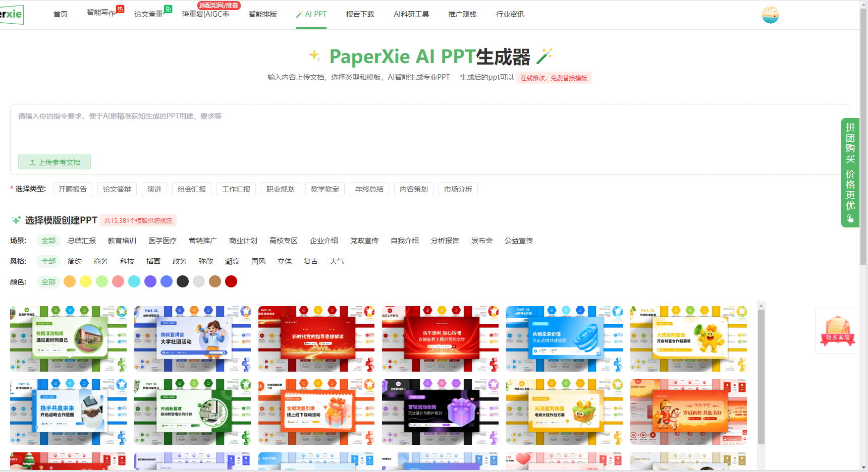
Task: Click the template list scrollbar
Action: pyautogui.click(x=761, y=377)
